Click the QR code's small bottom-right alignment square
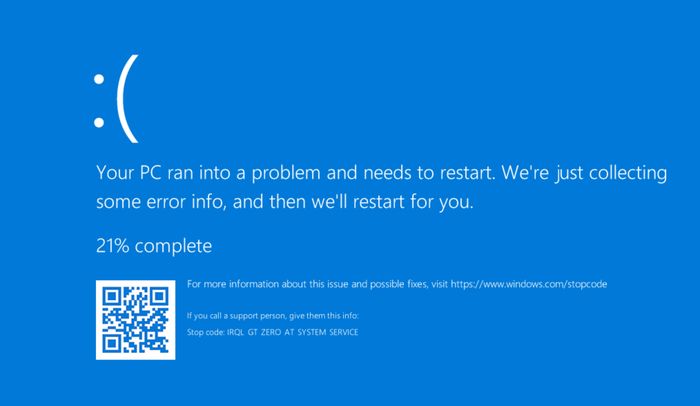Image resolution: width=700 pixels, height=406 pixels. tap(152, 336)
